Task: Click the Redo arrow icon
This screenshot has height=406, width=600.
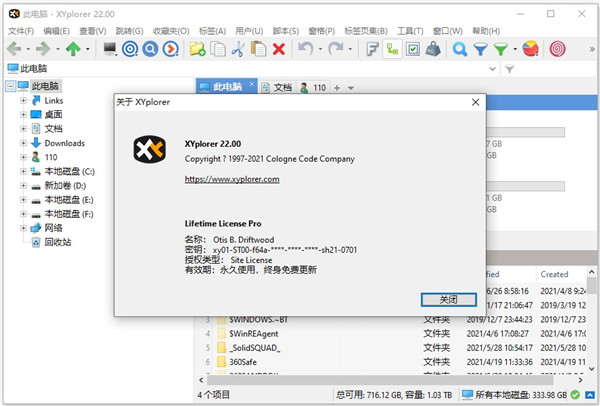Action: coord(336,49)
